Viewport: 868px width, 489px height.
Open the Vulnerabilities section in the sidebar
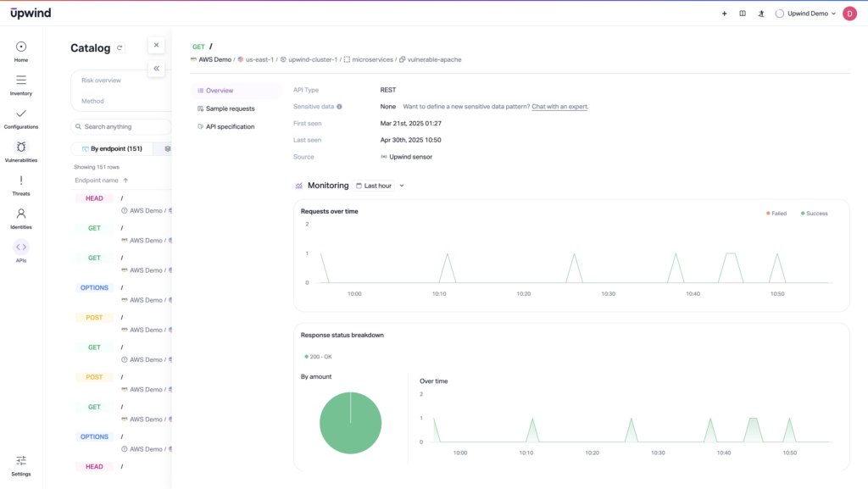[x=20, y=148]
